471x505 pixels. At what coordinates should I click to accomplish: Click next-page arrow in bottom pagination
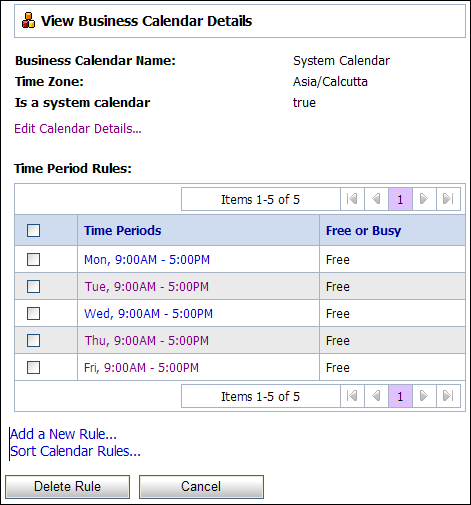coord(424,396)
